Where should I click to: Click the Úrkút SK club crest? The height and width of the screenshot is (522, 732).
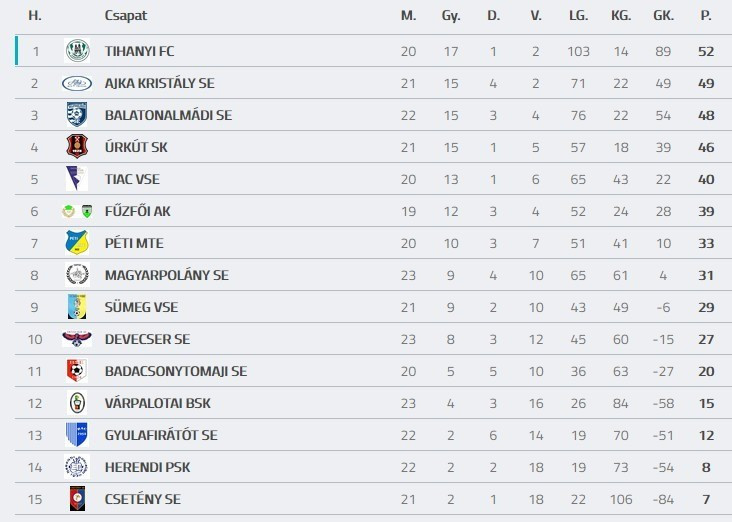[x=77, y=147]
